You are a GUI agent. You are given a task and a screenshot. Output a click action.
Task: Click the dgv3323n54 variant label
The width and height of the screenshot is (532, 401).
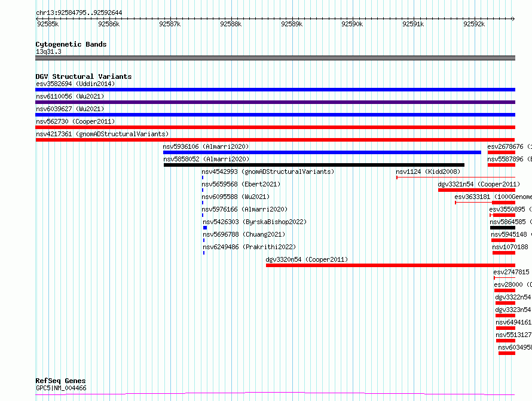513,310
